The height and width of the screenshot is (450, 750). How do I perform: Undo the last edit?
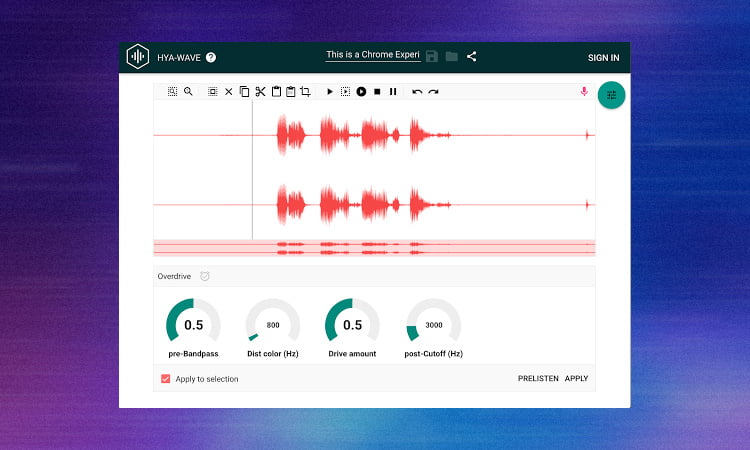(417, 91)
